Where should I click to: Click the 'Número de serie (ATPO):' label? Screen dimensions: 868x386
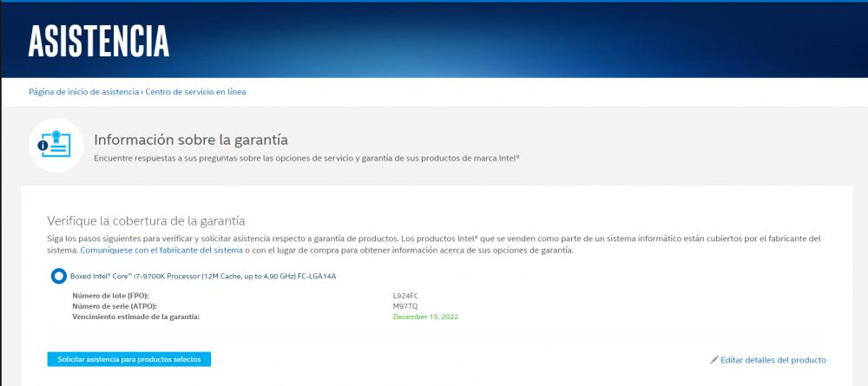pyautogui.click(x=115, y=306)
